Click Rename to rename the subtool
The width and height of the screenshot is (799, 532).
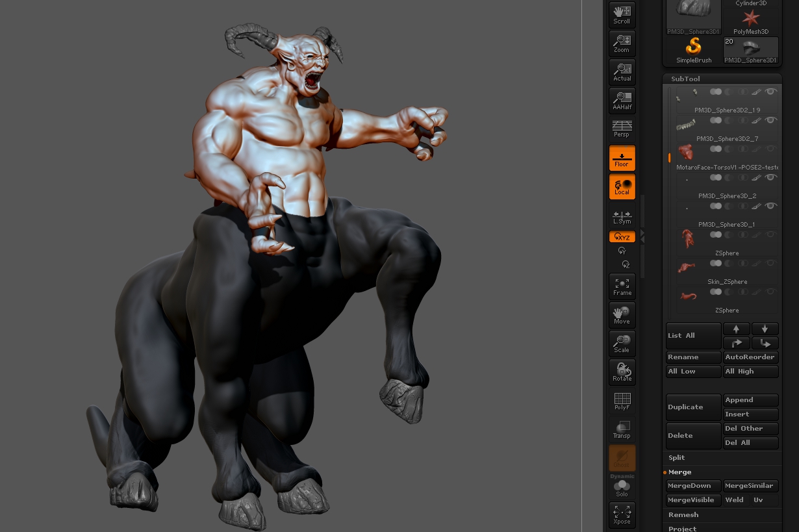[694, 357]
